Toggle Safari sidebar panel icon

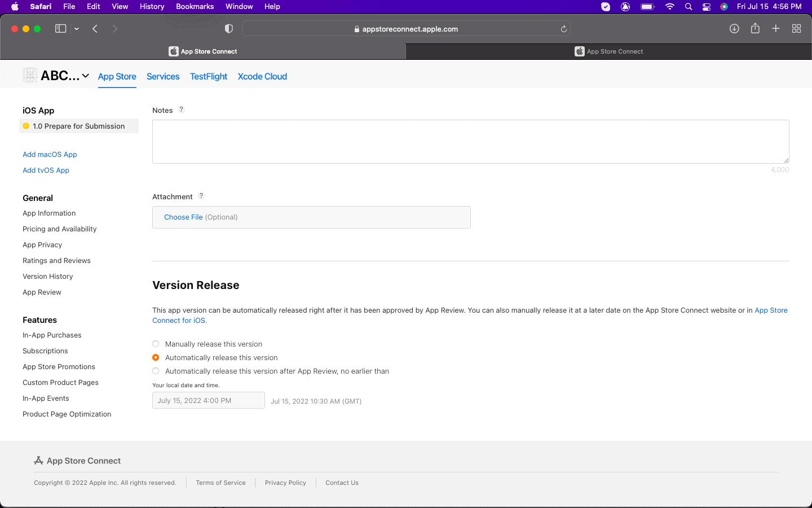60,29
